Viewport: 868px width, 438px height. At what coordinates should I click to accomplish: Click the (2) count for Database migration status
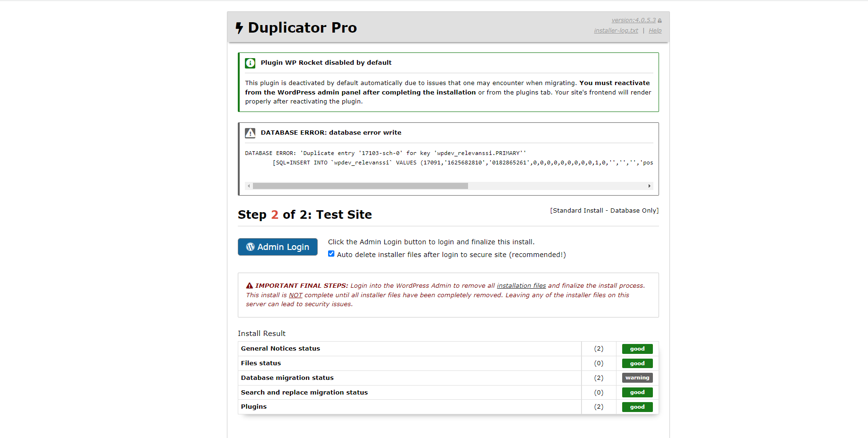(x=599, y=378)
